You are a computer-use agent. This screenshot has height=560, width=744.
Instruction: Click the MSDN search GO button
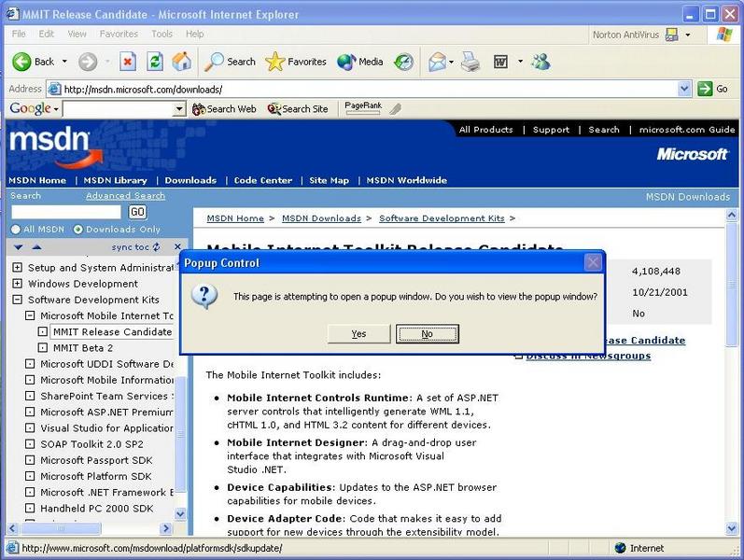[137, 212]
